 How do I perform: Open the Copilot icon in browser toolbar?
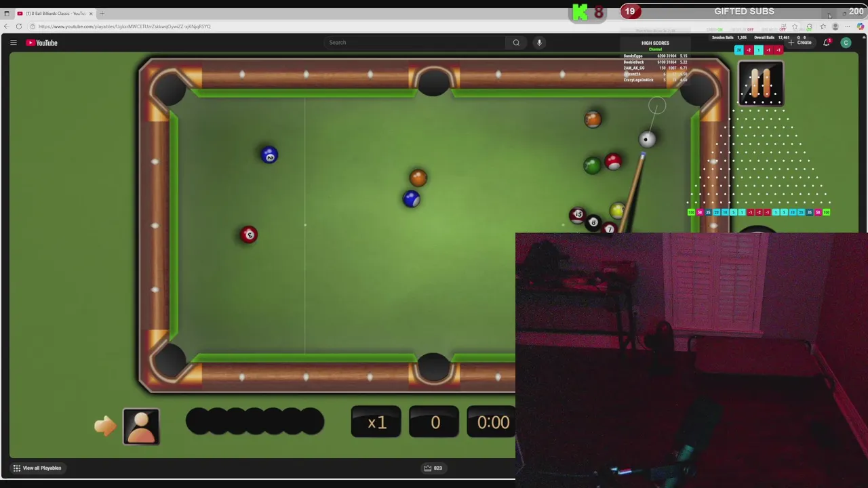click(x=861, y=26)
